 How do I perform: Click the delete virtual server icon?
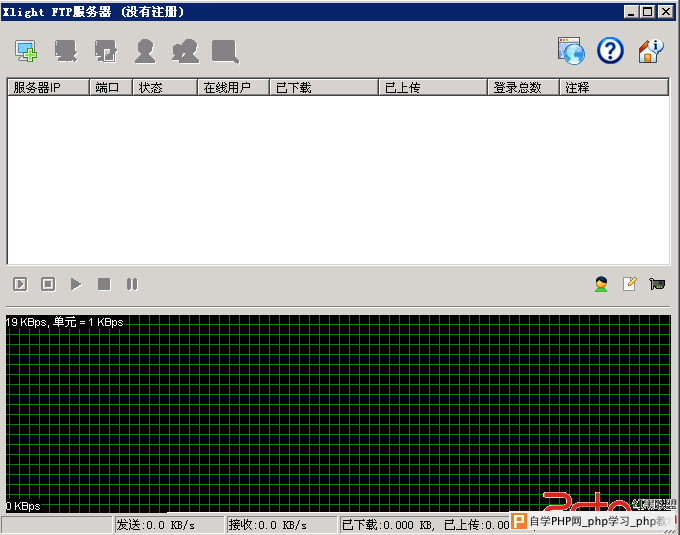pos(66,51)
